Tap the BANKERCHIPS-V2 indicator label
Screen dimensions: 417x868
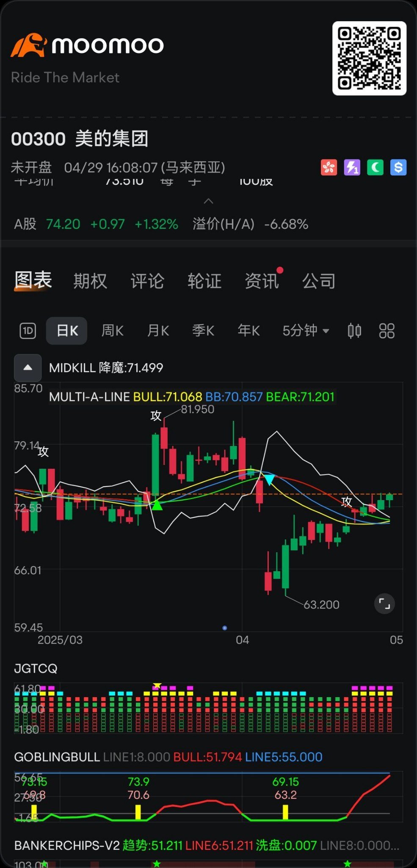[x=67, y=846]
